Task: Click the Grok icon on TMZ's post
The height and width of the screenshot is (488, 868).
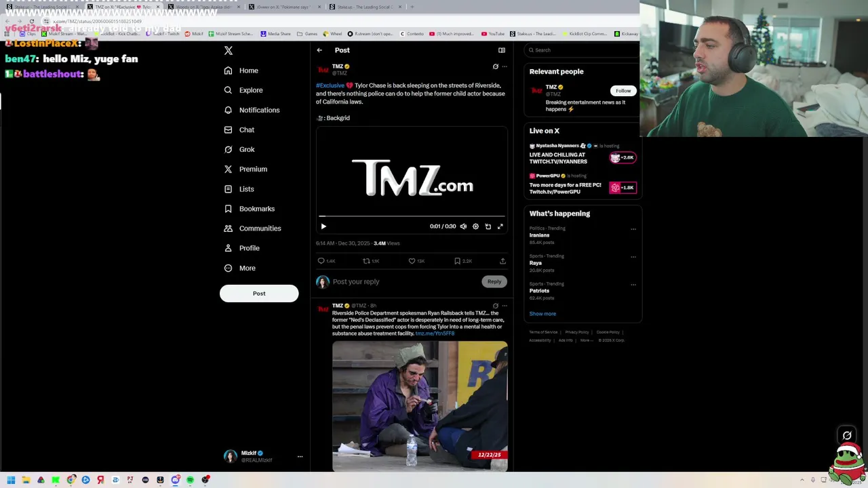Action: [495, 66]
